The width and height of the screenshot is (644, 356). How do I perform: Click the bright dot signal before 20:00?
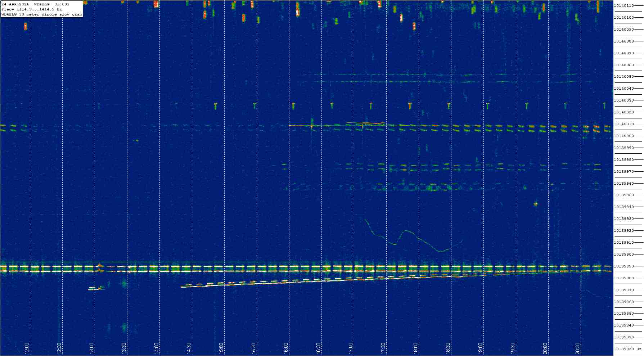click(536, 204)
